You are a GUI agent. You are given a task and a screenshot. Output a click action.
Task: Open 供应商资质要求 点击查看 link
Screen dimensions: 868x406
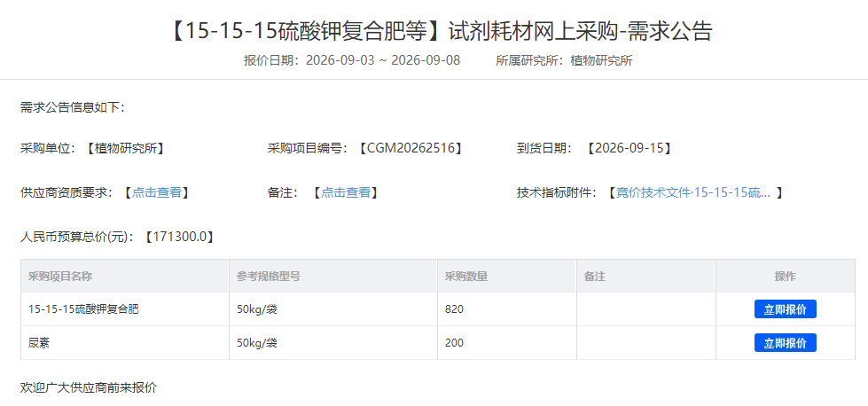[157, 192]
